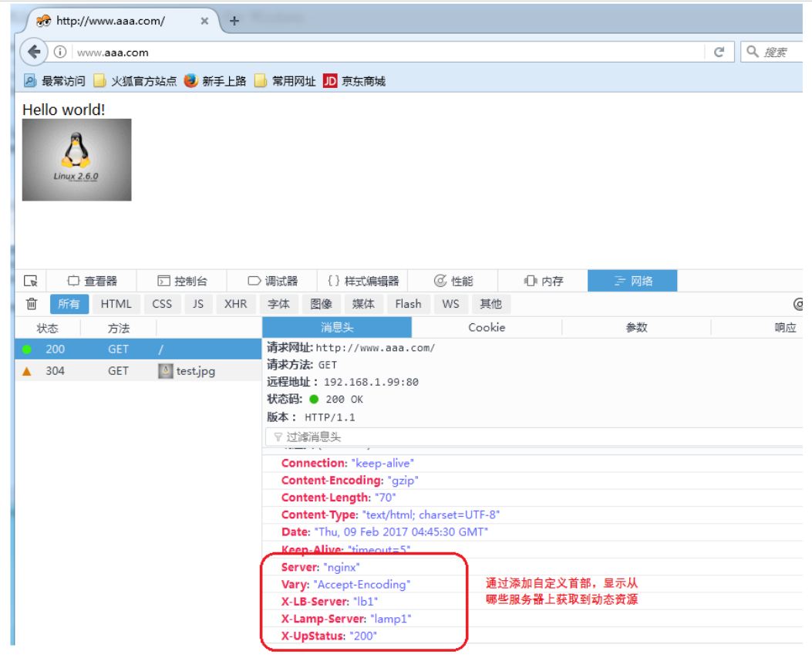
Task: Click the 过滤消息头 filter field
Action: [534, 437]
